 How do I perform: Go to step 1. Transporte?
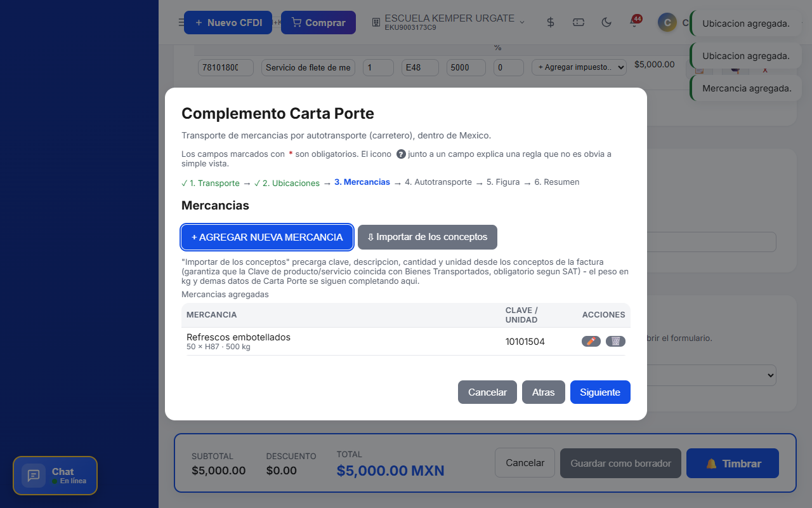[x=211, y=183]
